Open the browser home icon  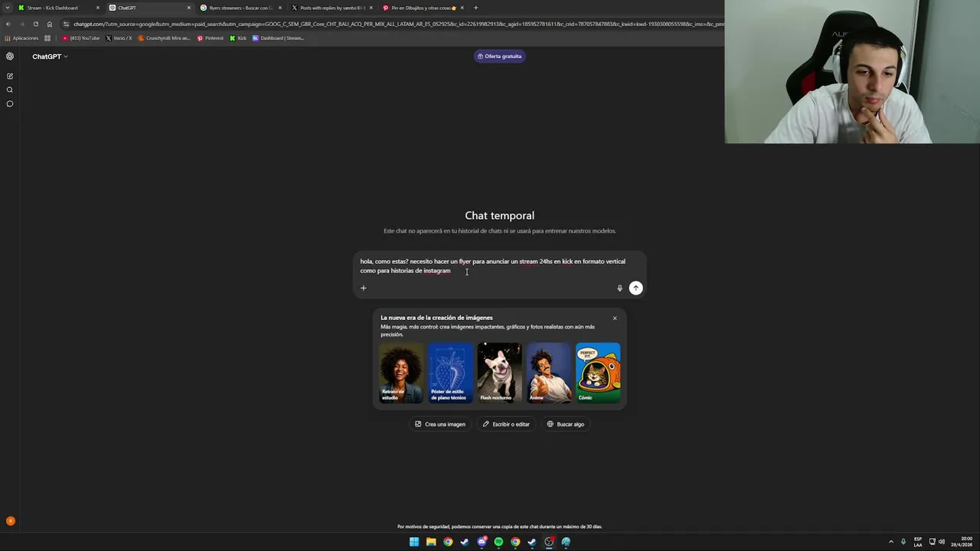[x=50, y=24]
